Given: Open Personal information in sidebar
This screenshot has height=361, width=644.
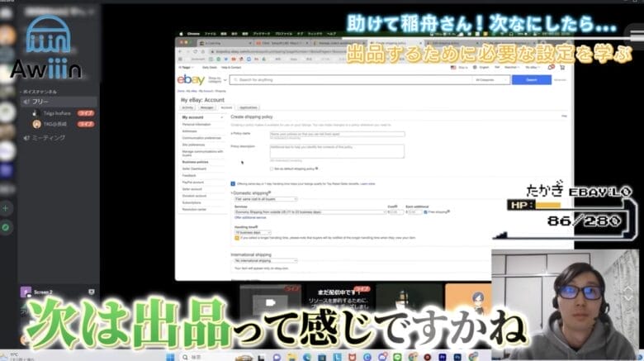Looking at the screenshot, I should (197, 124).
